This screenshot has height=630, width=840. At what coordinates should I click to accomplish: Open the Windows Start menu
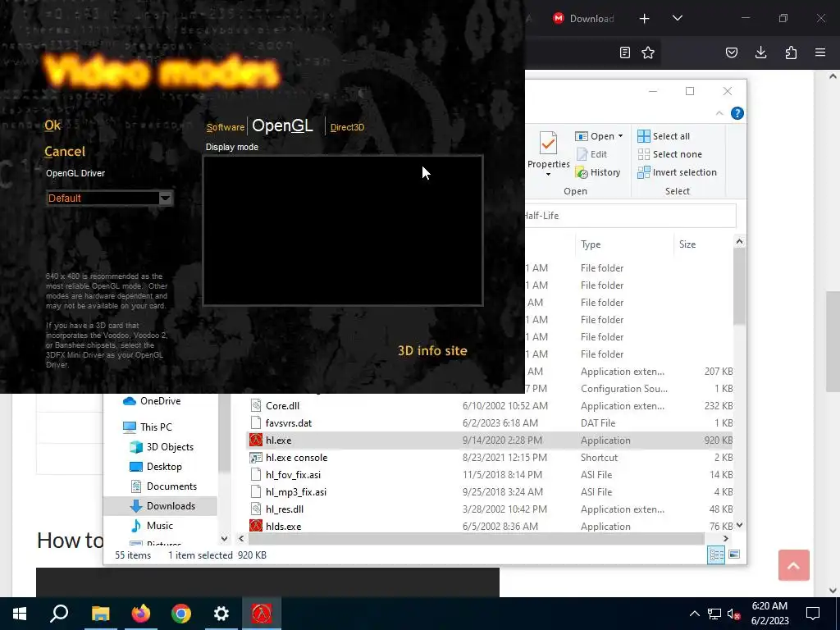20,614
